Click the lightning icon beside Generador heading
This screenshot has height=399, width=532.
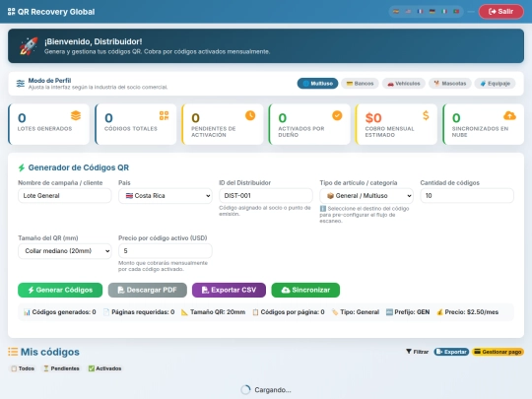pos(22,167)
